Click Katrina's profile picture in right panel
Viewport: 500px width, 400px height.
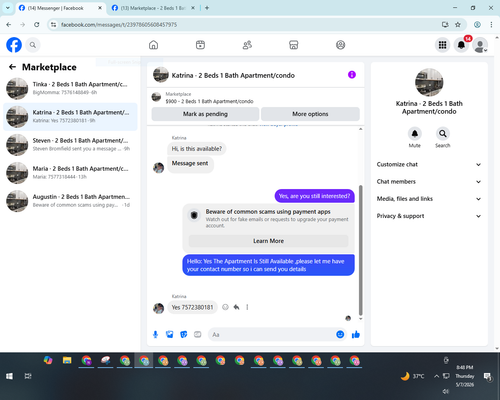point(429,82)
